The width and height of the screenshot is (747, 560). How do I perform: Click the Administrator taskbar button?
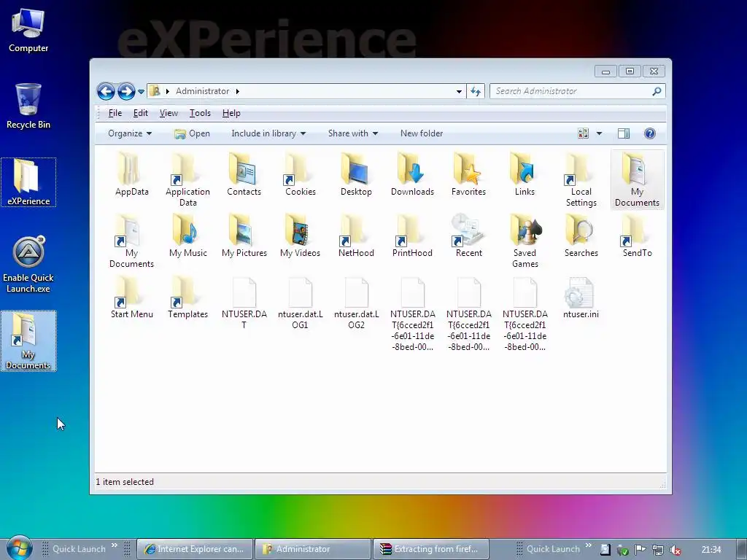tap(312, 549)
